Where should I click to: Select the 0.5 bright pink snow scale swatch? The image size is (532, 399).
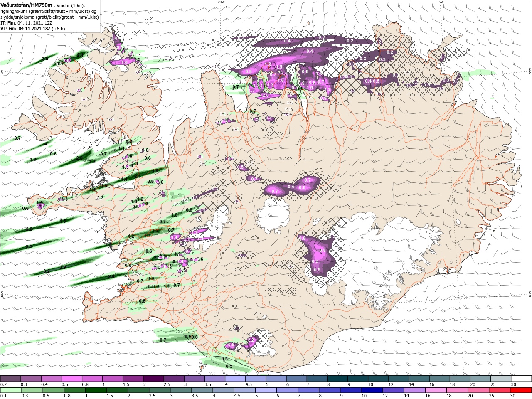71,379
